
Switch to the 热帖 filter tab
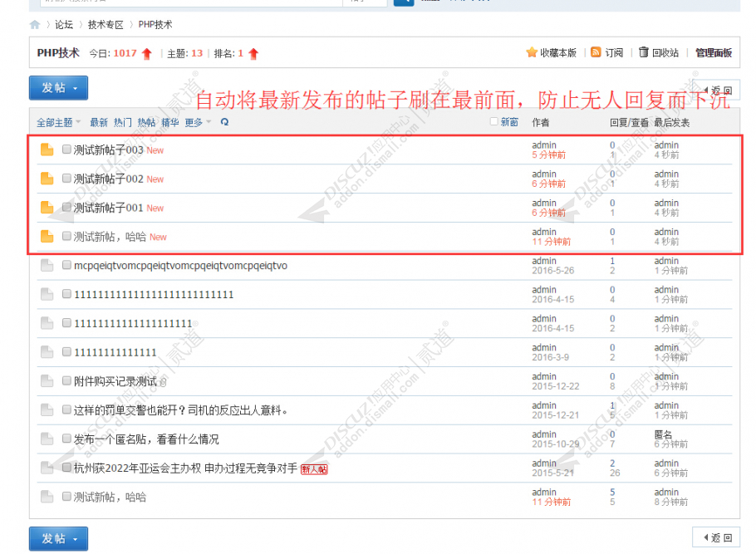point(146,122)
